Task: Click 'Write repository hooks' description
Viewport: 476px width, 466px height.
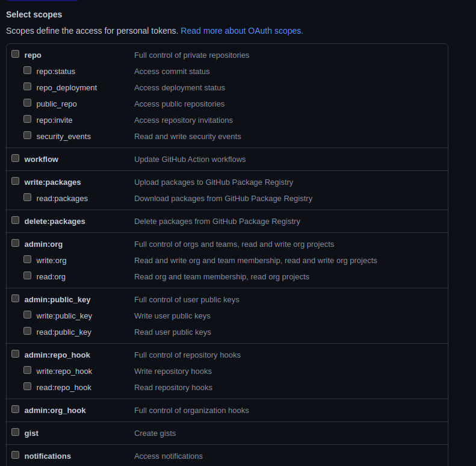Action: pos(173,371)
